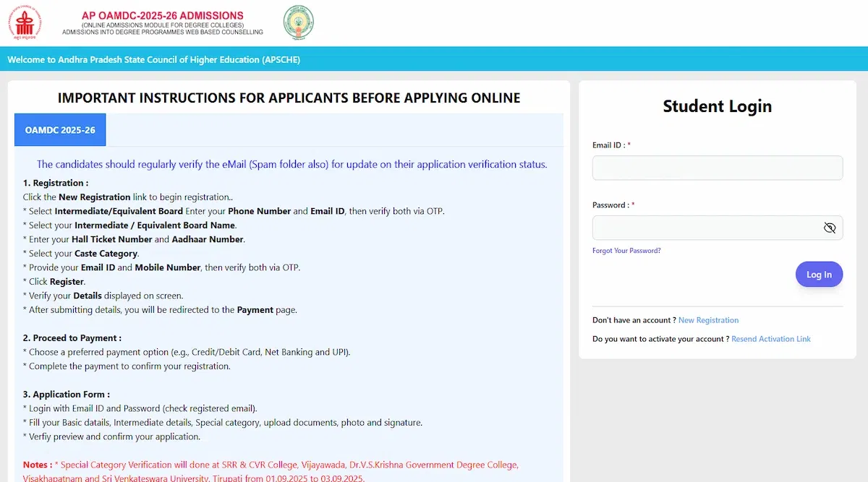Screen dimensions: 868x482
Task: Click the 'Don't have an account ?' text
Action: point(634,320)
